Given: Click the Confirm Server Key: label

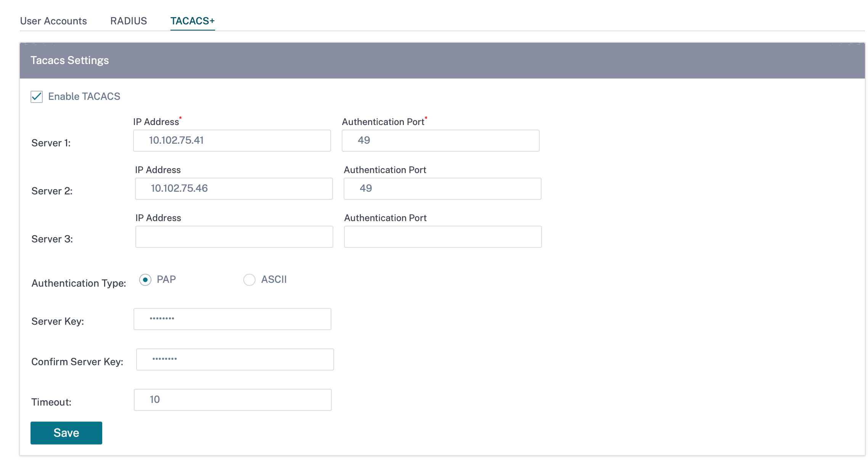Looking at the screenshot, I should [x=77, y=362].
